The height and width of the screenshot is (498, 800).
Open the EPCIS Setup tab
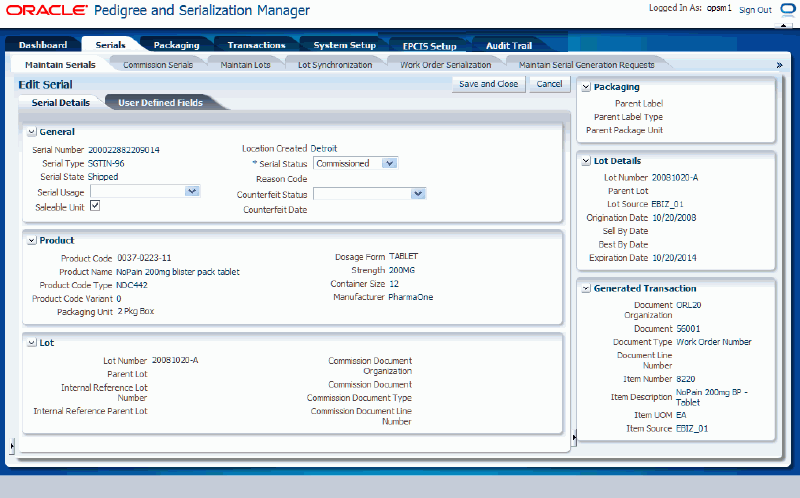click(x=429, y=46)
